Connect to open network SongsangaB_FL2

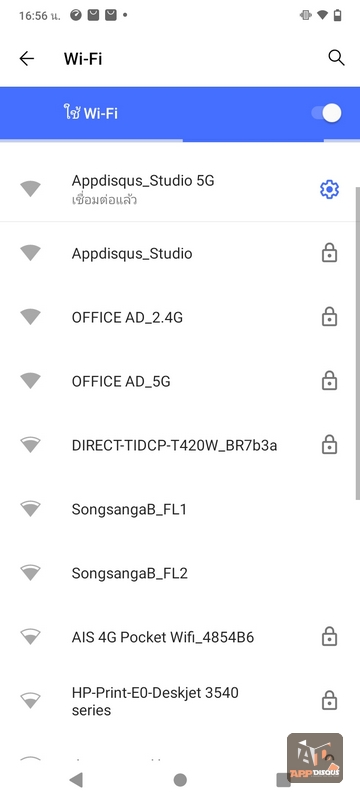[x=180, y=573]
